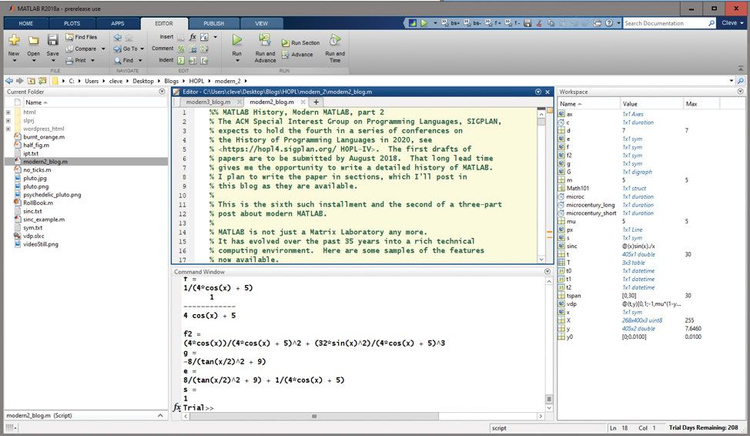The height and width of the screenshot is (436, 750).
Task: Select vdp.slx in Current Folder
Action: coord(33,236)
